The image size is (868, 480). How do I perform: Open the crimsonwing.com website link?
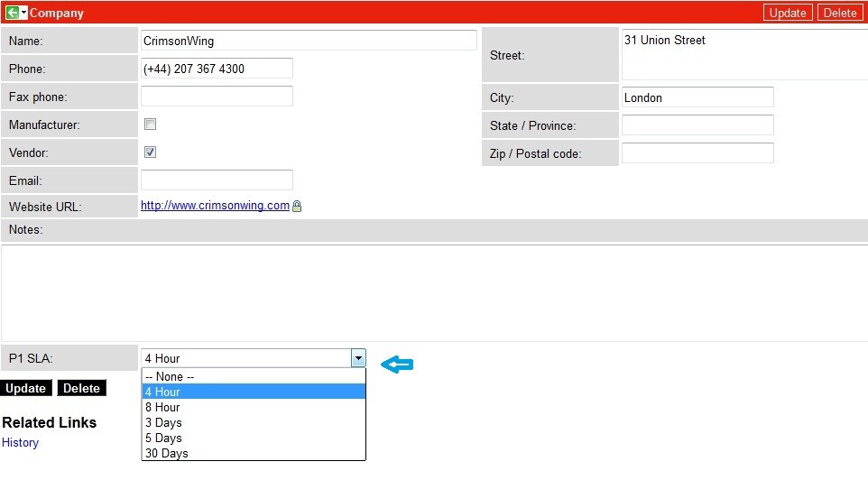tap(215, 206)
